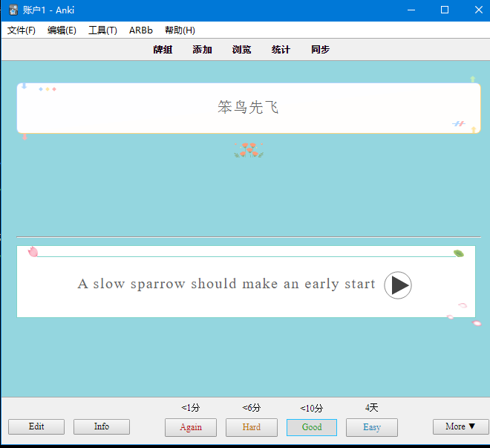Rate the card Easy

(371, 427)
